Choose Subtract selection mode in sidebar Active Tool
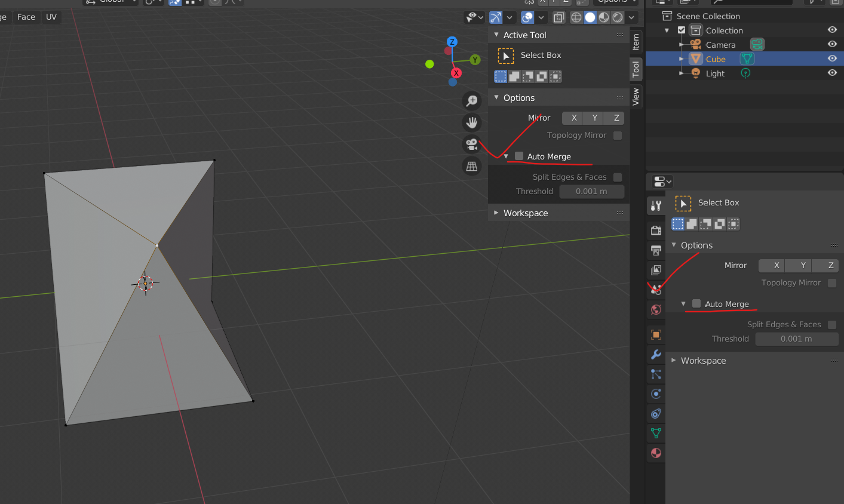This screenshot has height=504, width=844. (x=528, y=76)
